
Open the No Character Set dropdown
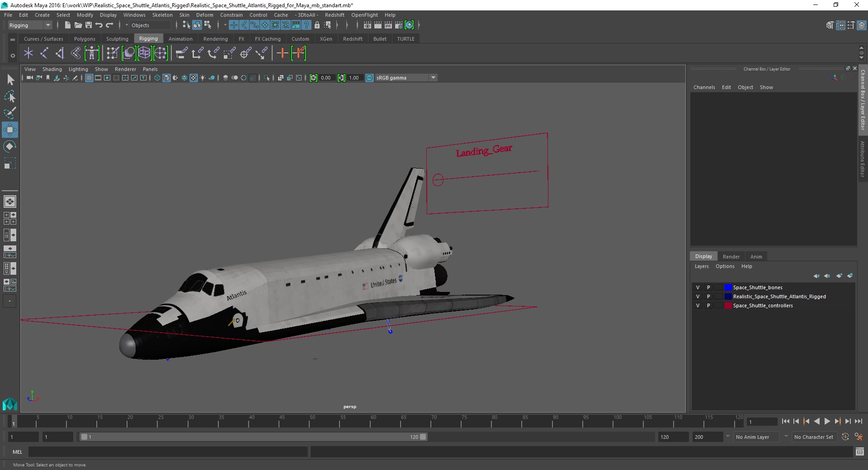click(814, 437)
